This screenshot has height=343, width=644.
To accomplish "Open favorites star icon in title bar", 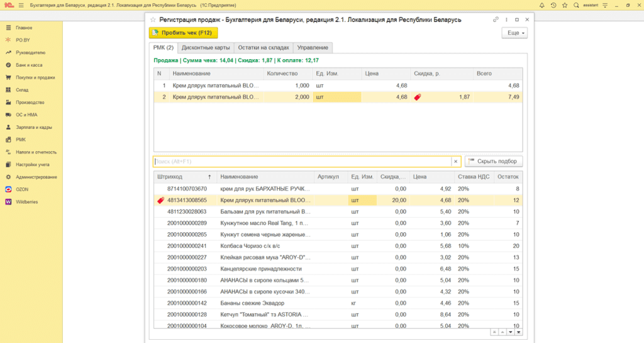I will pyautogui.click(x=565, y=5).
